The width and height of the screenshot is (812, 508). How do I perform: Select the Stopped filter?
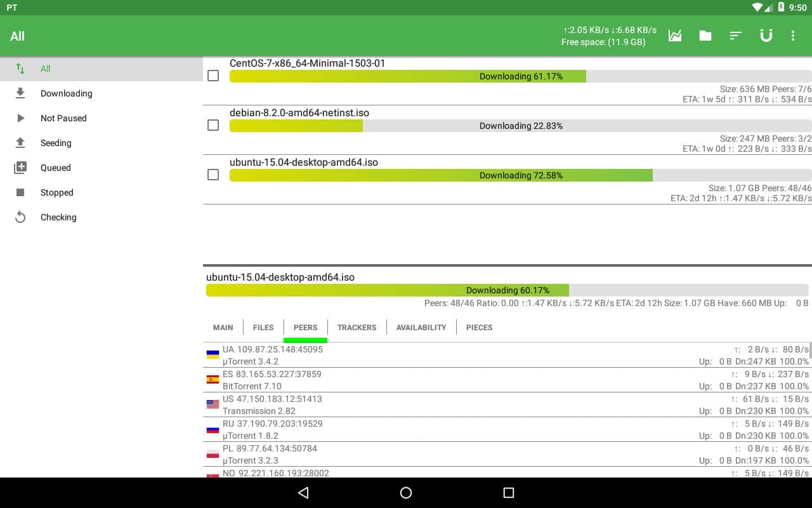coord(57,192)
